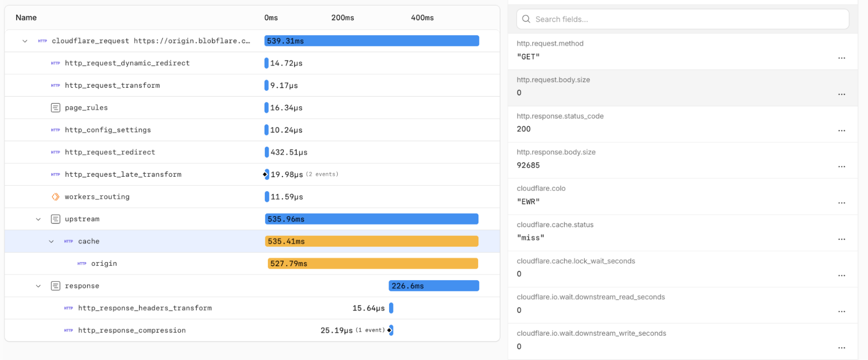868x360 pixels.
Task: Select the origin span name
Action: pos(104,263)
